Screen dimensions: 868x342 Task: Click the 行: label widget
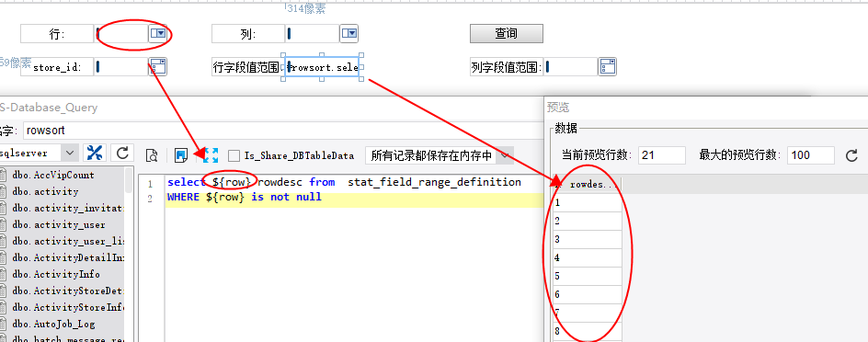point(57,34)
